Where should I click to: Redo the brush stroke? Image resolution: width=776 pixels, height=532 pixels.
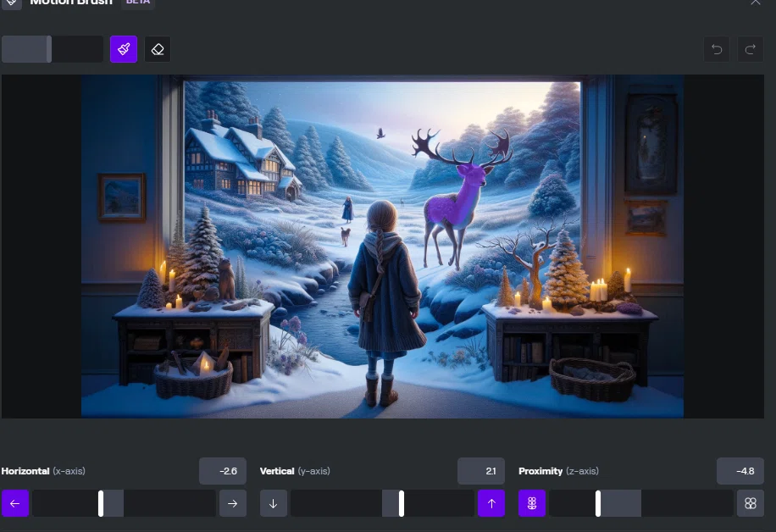coord(751,49)
